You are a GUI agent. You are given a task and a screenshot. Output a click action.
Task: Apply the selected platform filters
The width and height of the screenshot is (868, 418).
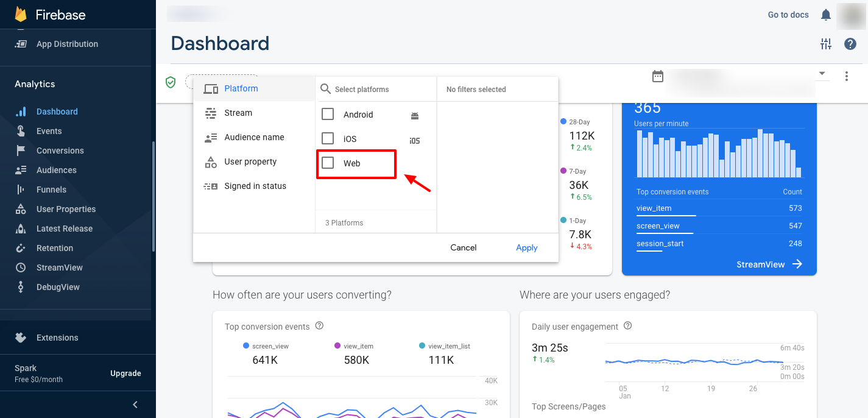pos(526,247)
